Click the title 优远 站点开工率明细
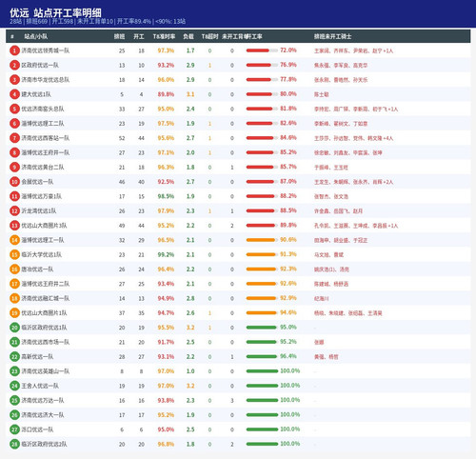Screen dimensions: 476x459 [x=55, y=13]
